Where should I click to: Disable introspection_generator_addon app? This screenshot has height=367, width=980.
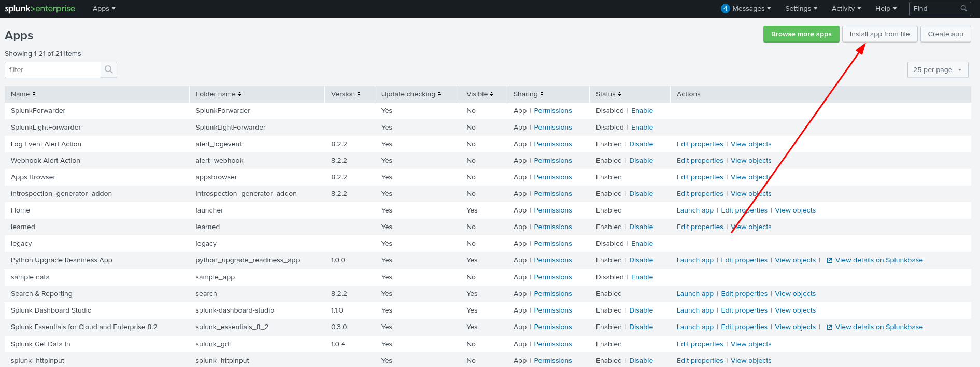(x=641, y=194)
